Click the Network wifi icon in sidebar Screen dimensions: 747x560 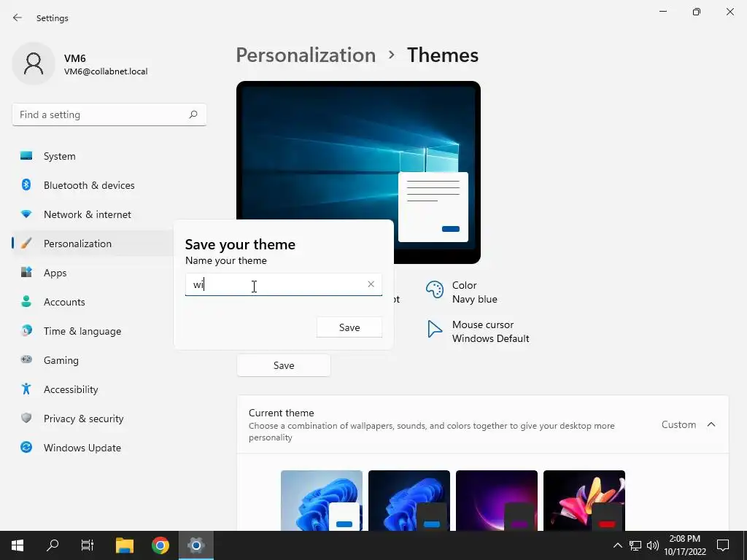(26, 214)
